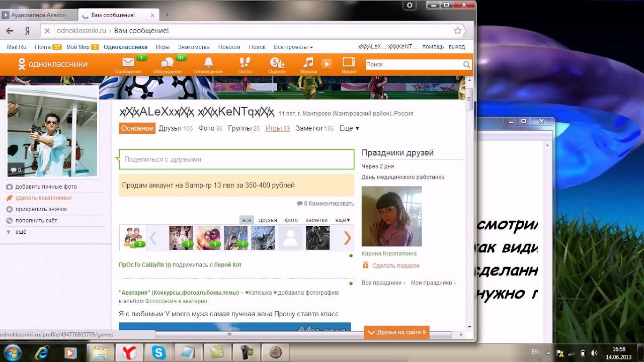Click the Поделиться с друзьями field
Screen dimensions: 644x362
(x=236, y=159)
